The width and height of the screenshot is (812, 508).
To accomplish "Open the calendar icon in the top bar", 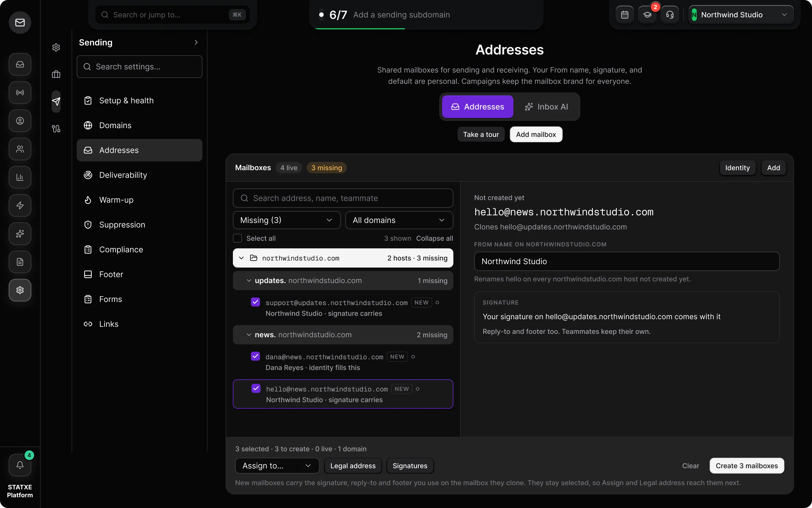I will click(625, 15).
